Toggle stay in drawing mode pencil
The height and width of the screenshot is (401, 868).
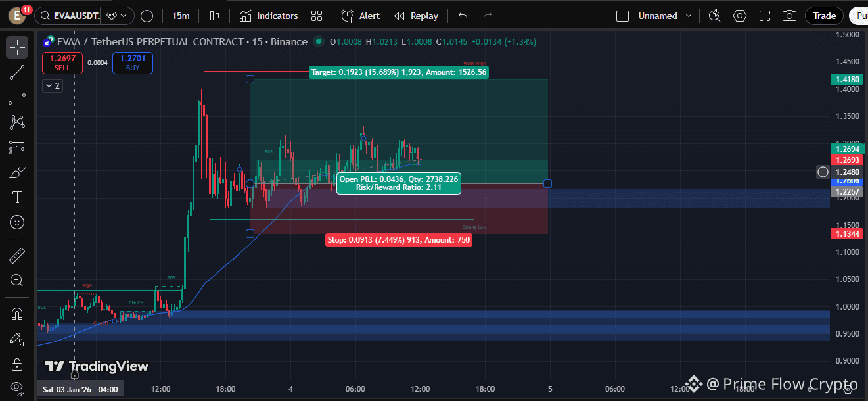17,339
